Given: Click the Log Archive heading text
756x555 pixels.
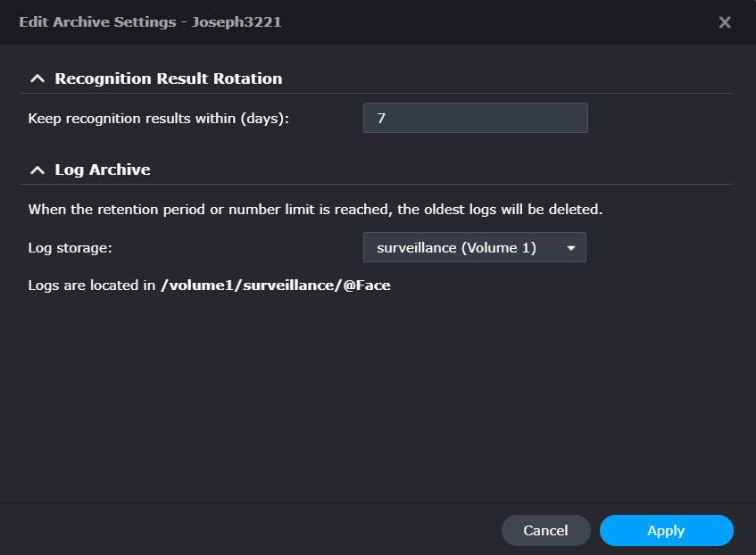Looking at the screenshot, I should coord(103,170).
